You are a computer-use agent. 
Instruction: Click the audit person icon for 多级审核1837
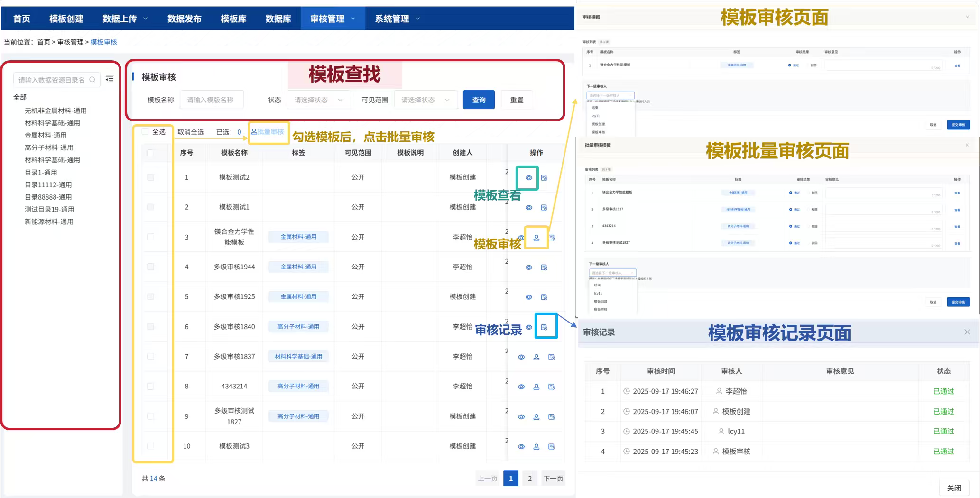tap(536, 357)
